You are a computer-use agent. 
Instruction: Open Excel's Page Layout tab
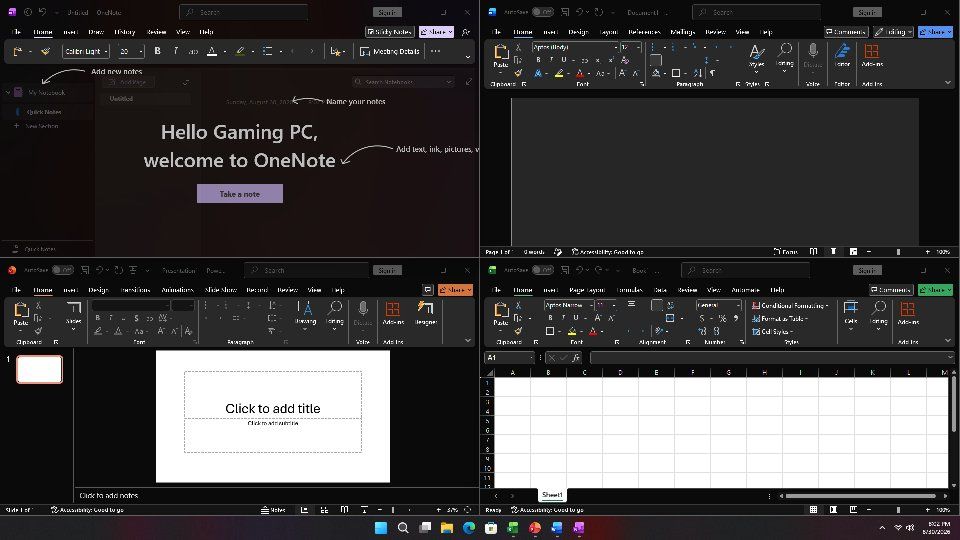[587, 290]
